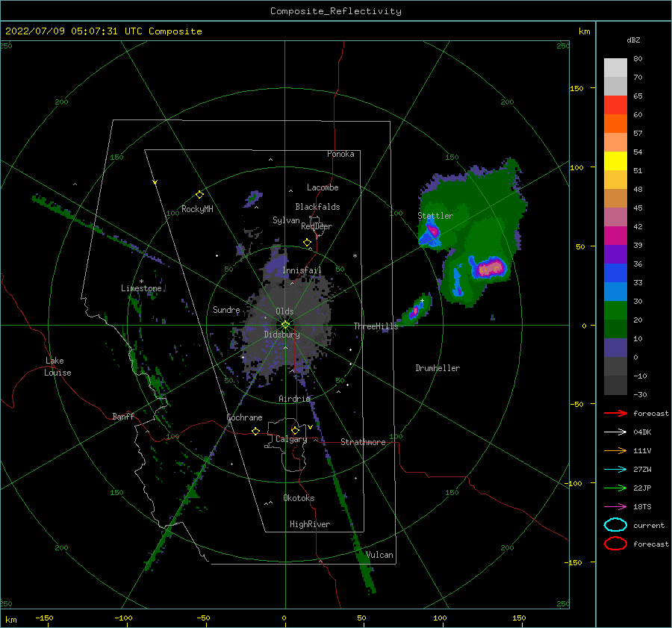Click the magenta 18TS arrow icon
The width and height of the screenshot is (672, 628).
tap(615, 507)
